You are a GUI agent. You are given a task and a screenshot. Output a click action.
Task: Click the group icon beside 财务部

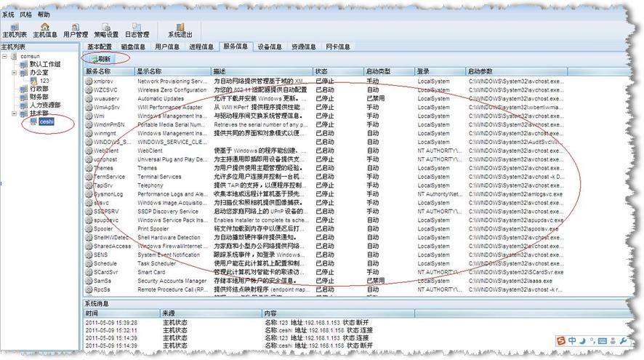click(x=24, y=97)
